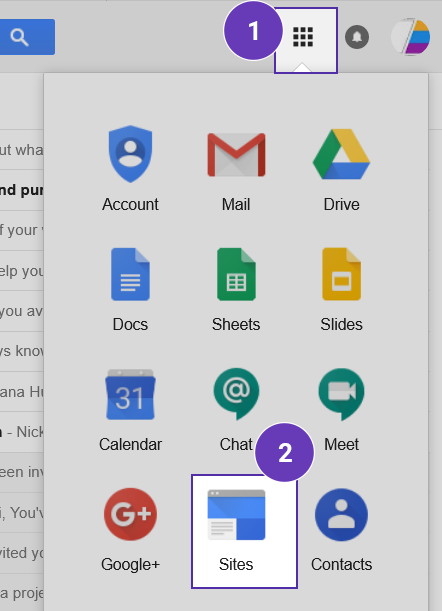Open the Chat app

[x=236, y=410]
